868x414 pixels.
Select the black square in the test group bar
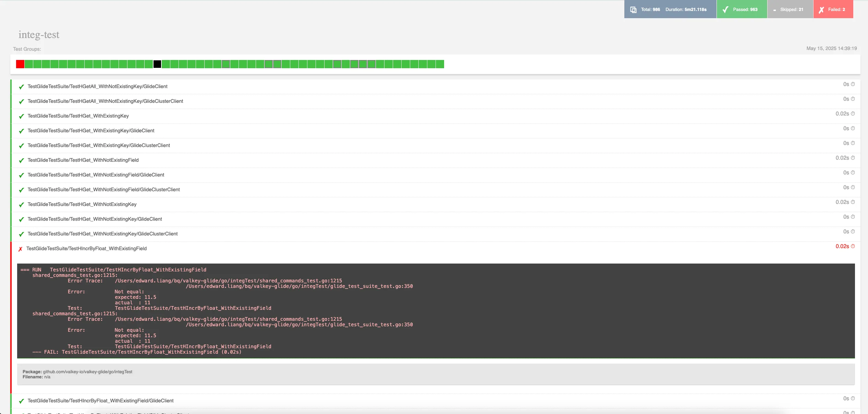pos(157,64)
